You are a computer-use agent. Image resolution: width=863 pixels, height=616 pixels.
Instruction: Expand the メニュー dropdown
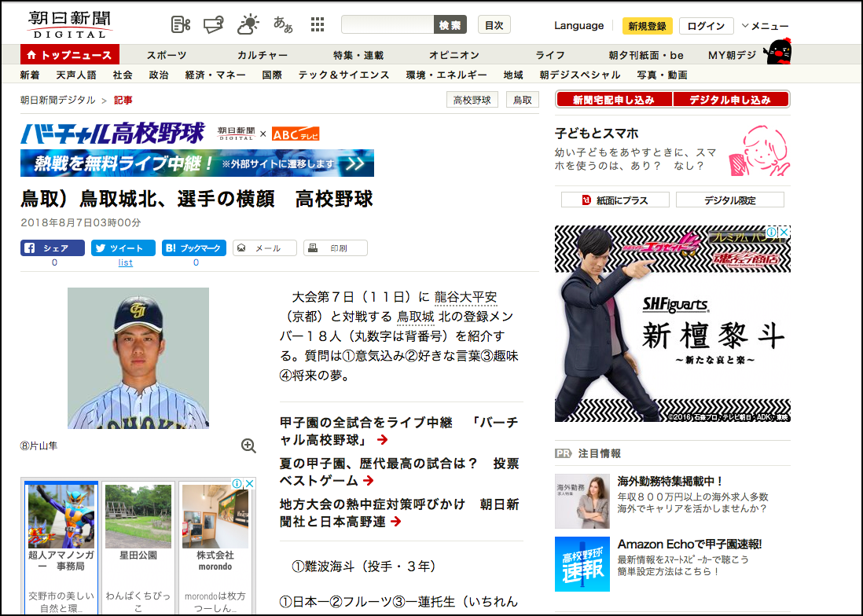click(x=765, y=26)
